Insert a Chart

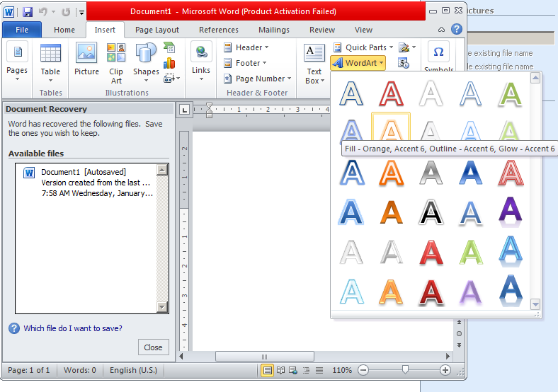click(x=169, y=63)
